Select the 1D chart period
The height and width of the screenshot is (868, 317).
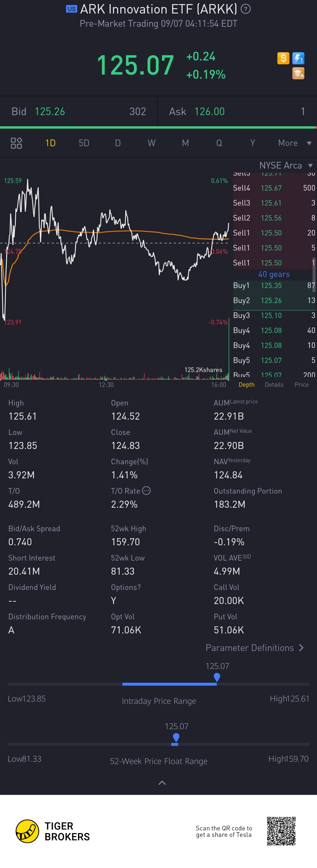pos(50,143)
